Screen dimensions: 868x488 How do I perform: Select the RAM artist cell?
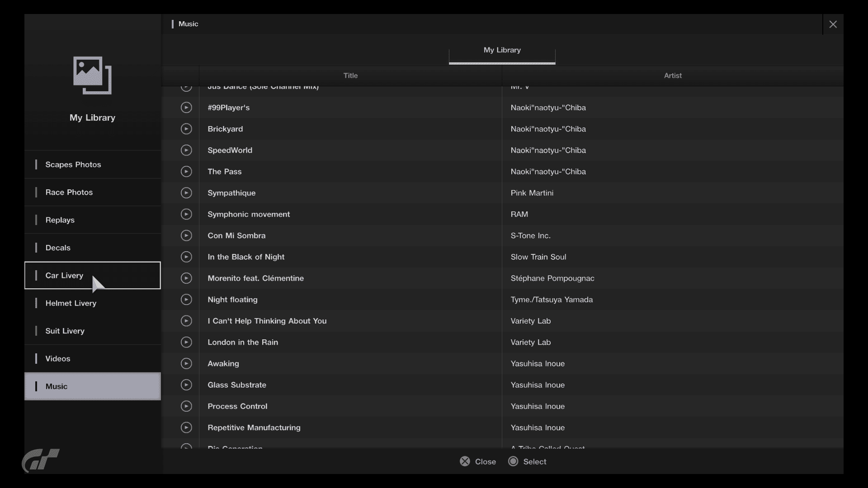[673, 214]
